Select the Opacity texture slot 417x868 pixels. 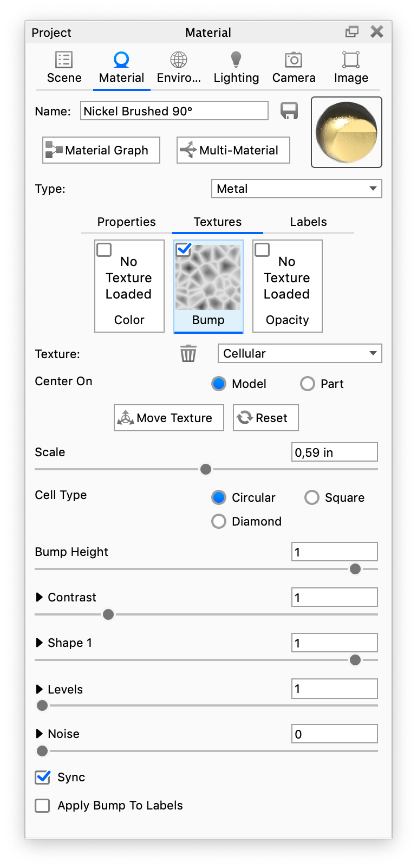288,286
